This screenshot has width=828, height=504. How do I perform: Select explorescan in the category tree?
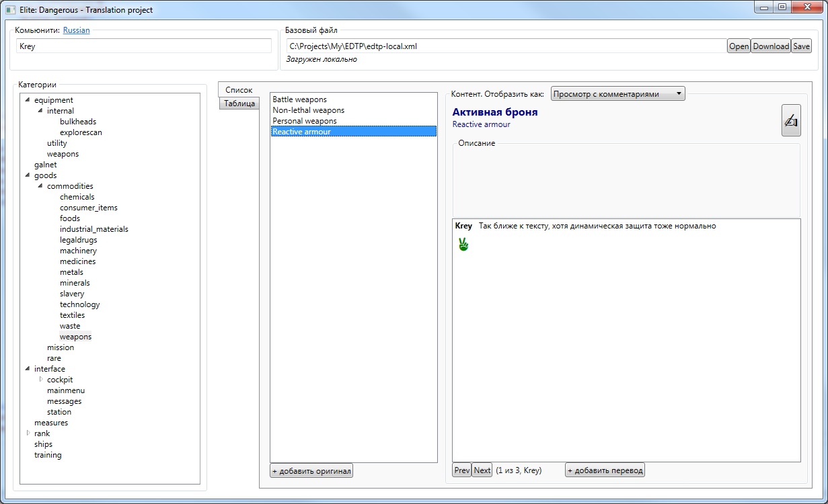pos(81,132)
